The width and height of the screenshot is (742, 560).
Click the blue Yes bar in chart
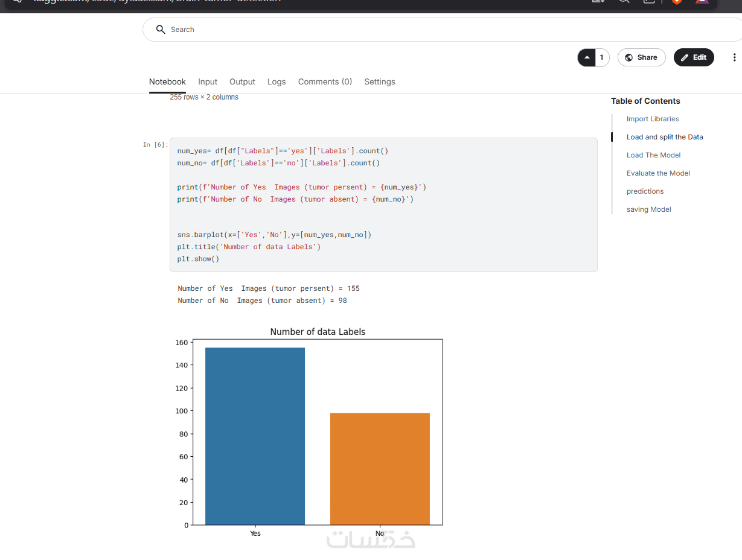tap(255, 436)
